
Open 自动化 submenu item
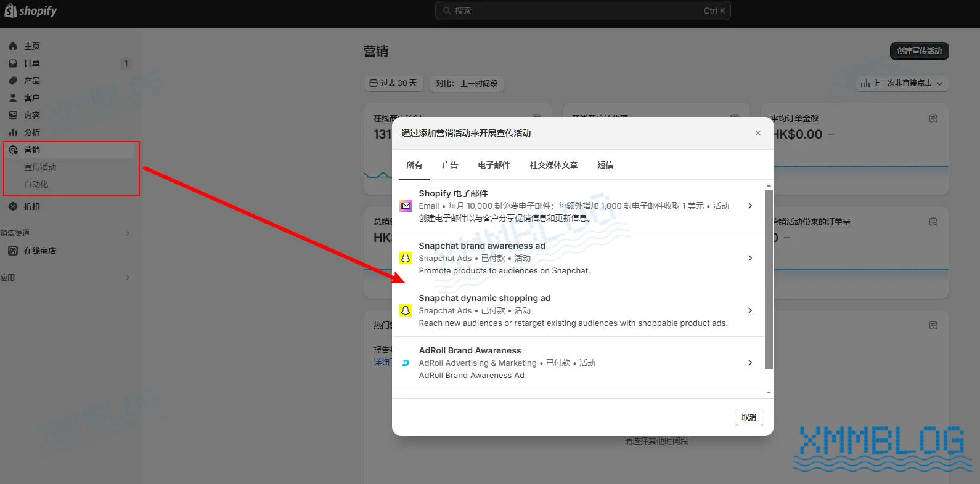(x=36, y=184)
